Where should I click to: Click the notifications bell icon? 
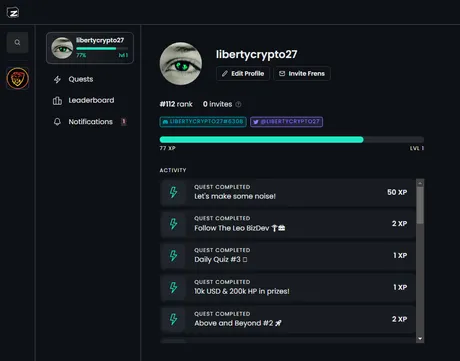point(57,122)
